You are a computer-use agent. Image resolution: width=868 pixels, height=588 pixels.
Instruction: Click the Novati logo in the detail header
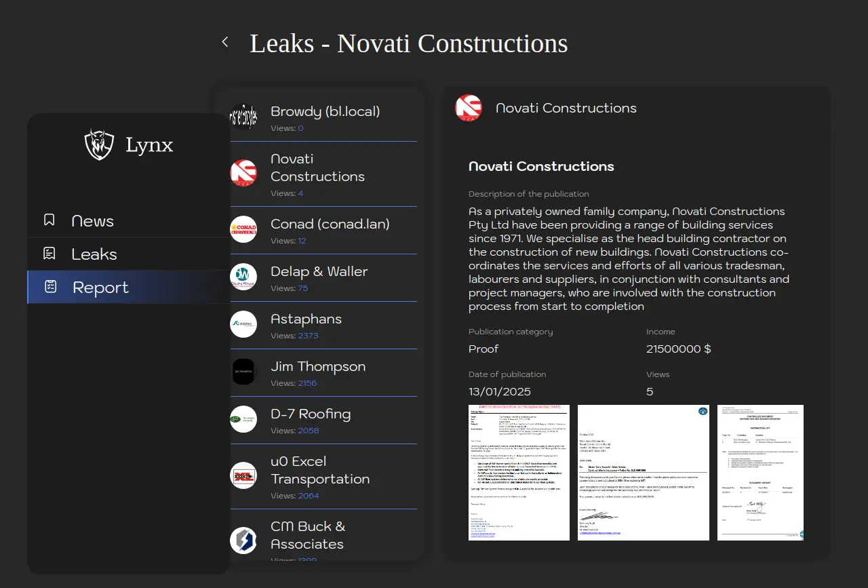tap(469, 109)
